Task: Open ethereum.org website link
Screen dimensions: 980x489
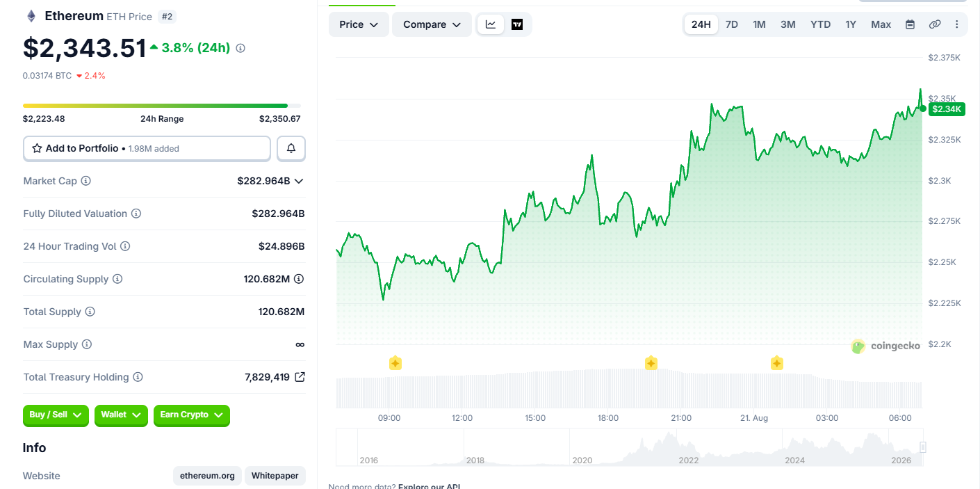Action: click(207, 476)
